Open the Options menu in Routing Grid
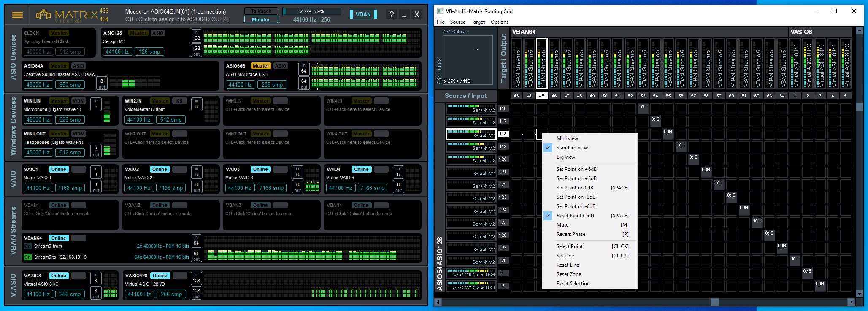 coord(500,22)
